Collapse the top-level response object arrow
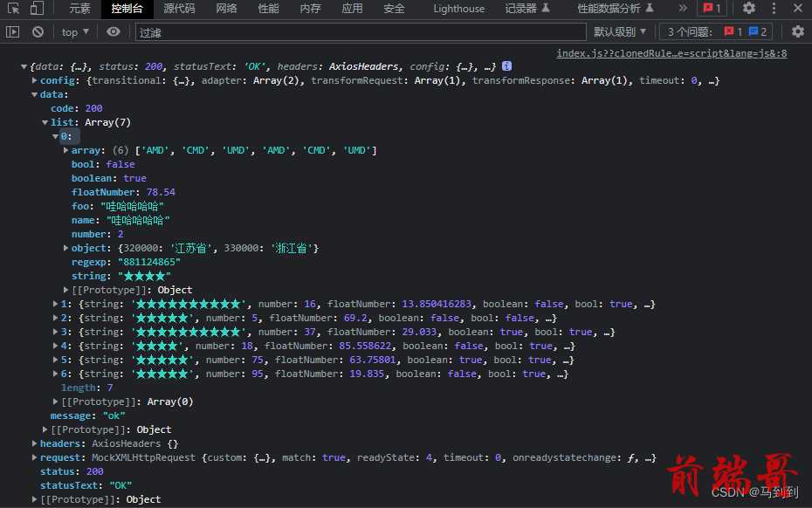The width and height of the screenshot is (812, 508). tap(24, 66)
